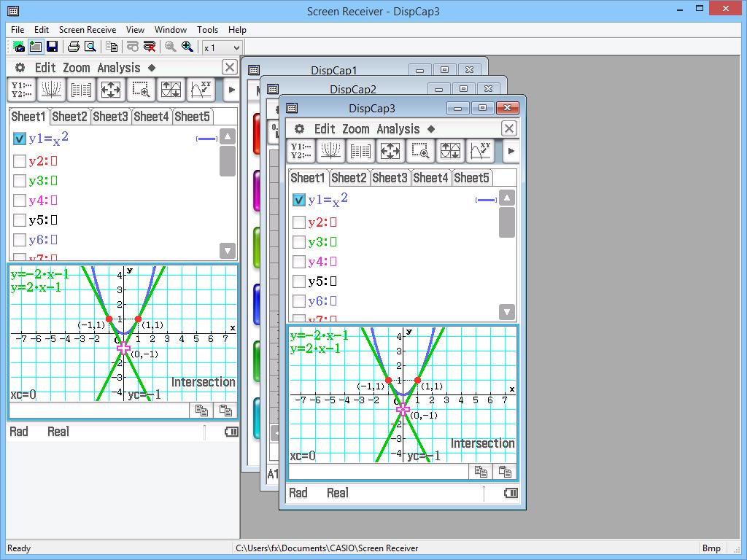The width and height of the screenshot is (747, 560).
Task: Zoom in using the blue magnifier plus icon
Action: tap(187, 47)
